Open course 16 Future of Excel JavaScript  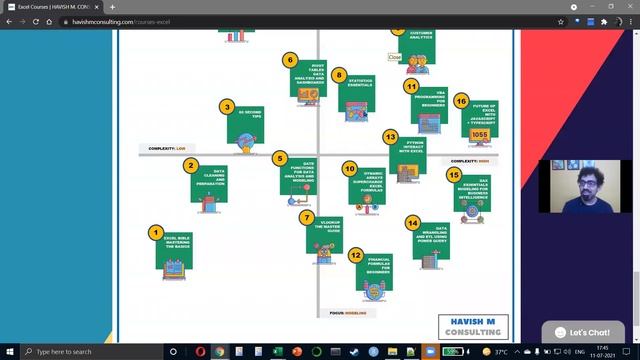pyautogui.click(x=480, y=119)
